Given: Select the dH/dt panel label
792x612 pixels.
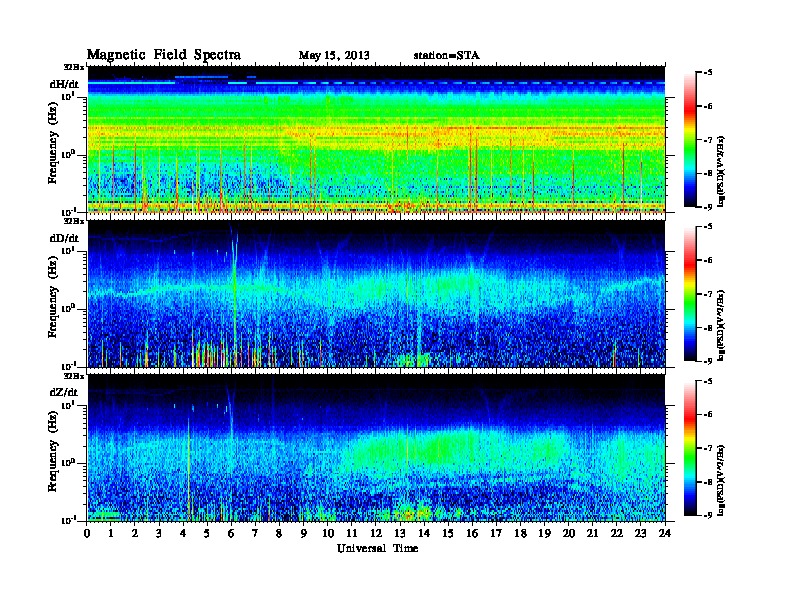Looking at the screenshot, I should [x=64, y=84].
